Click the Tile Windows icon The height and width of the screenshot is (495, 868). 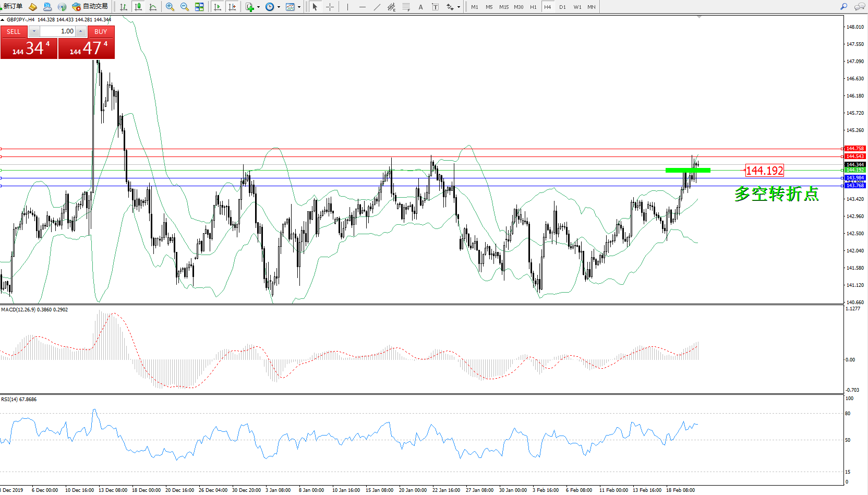tap(199, 7)
